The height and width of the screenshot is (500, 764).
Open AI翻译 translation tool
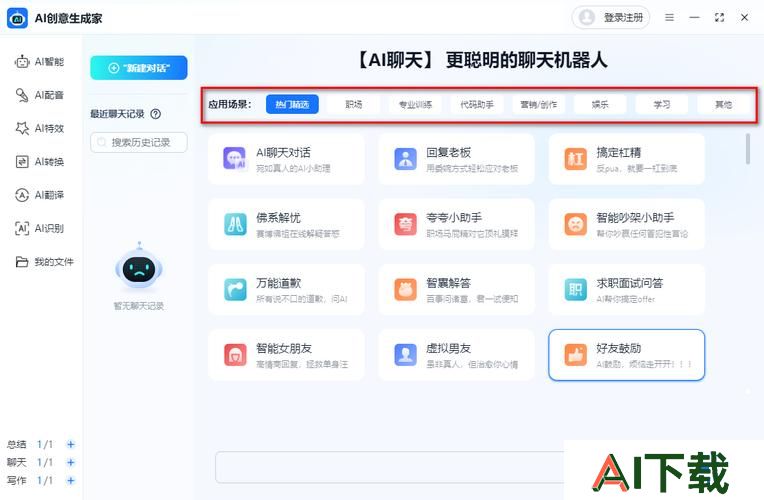tap(40, 195)
